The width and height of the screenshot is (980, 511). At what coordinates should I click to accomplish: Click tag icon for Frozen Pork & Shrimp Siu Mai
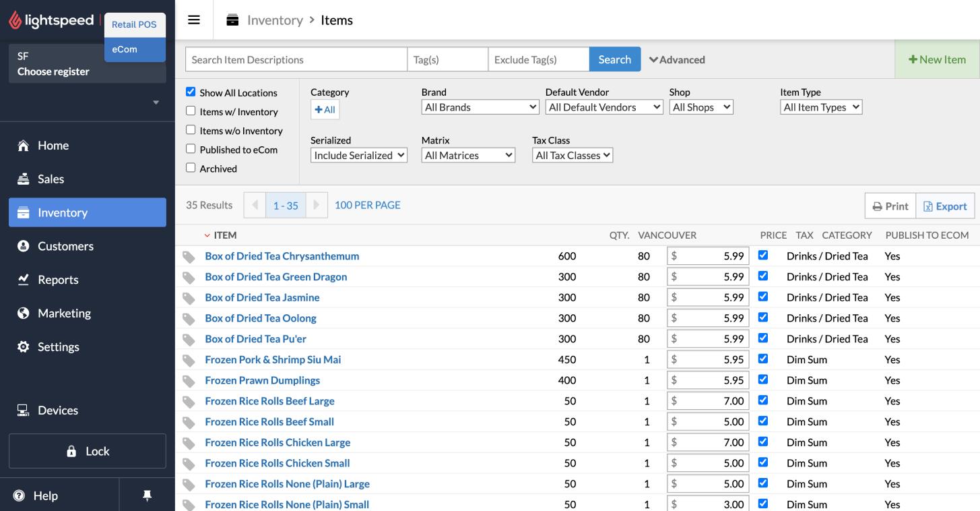tap(189, 361)
